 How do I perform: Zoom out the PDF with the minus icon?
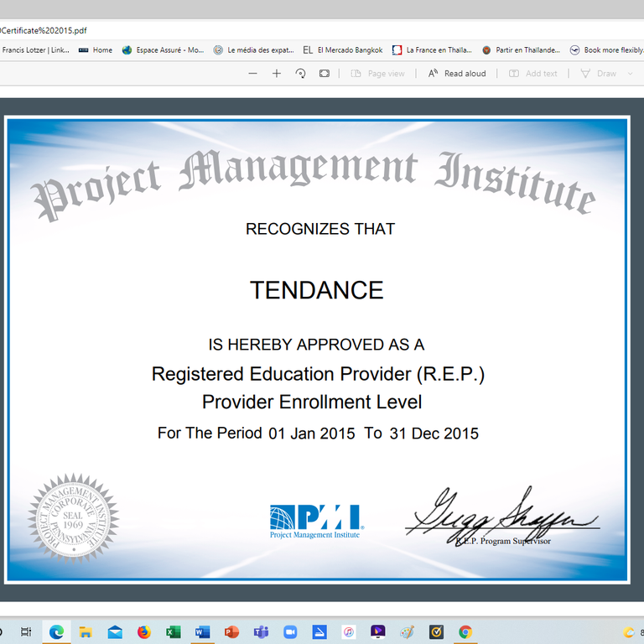252,74
